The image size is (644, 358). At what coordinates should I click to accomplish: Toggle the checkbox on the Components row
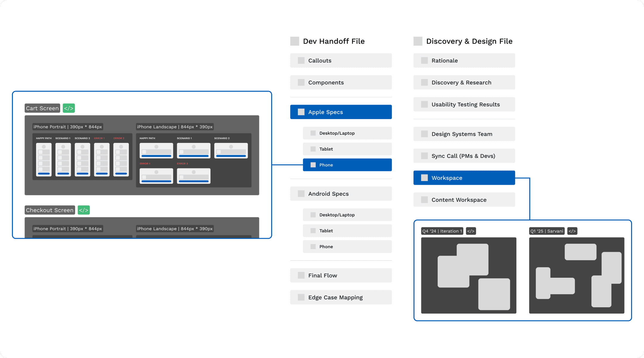click(x=301, y=82)
